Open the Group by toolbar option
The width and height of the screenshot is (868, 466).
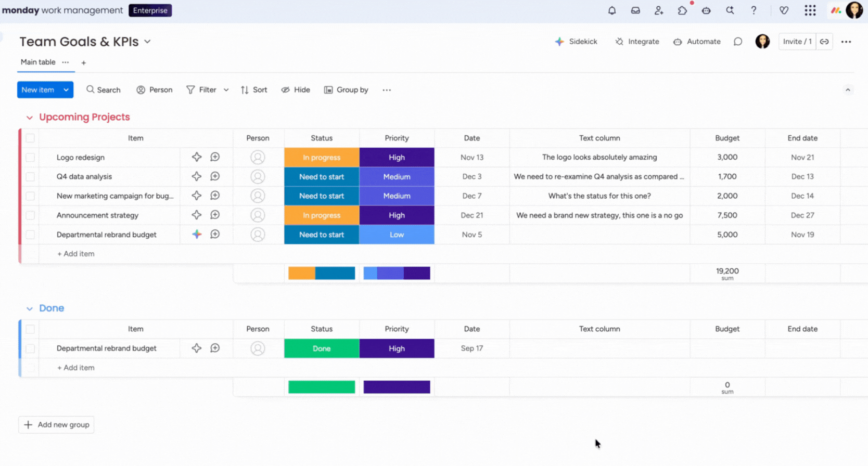click(x=346, y=90)
